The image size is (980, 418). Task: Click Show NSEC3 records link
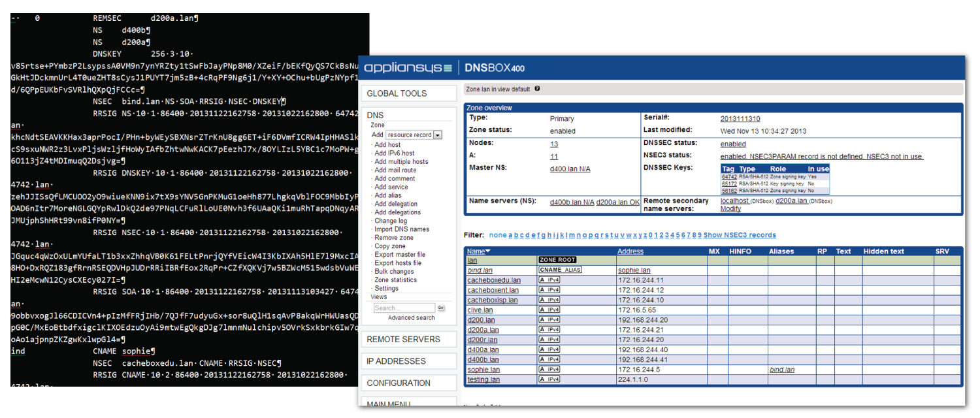(740, 235)
